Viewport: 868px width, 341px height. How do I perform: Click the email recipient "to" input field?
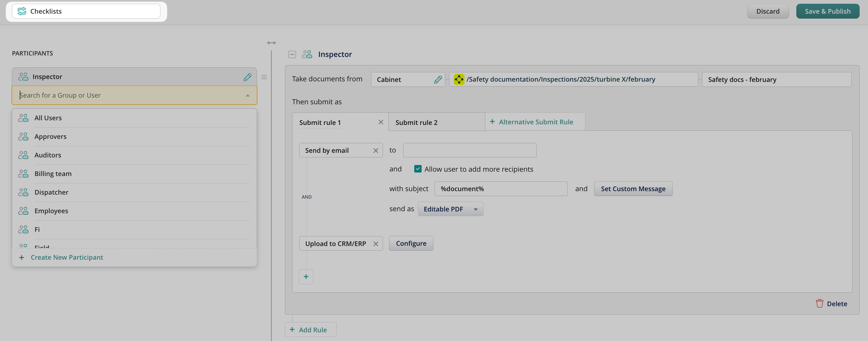tap(469, 150)
